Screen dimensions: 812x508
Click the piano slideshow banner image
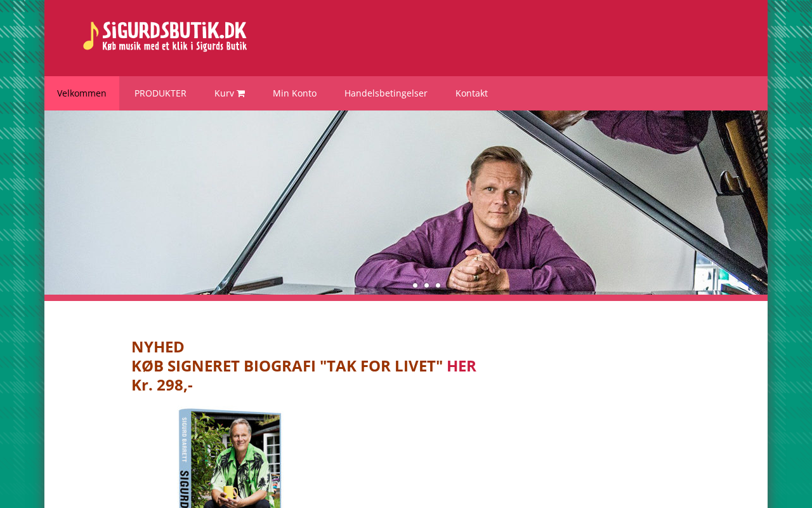(x=406, y=203)
